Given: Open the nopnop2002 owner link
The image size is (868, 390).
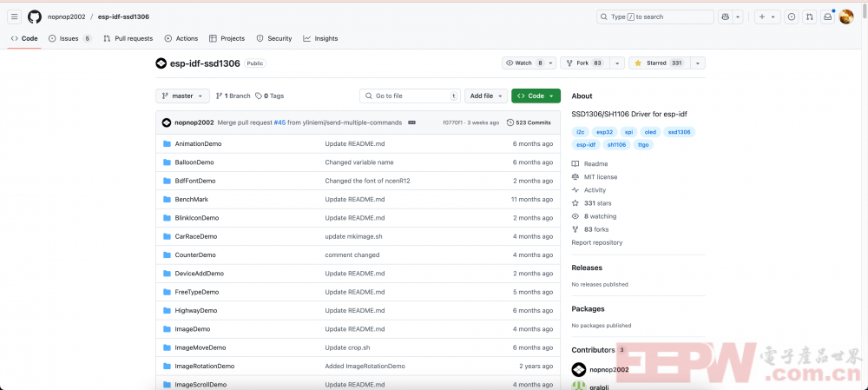Looking at the screenshot, I should (67, 17).
